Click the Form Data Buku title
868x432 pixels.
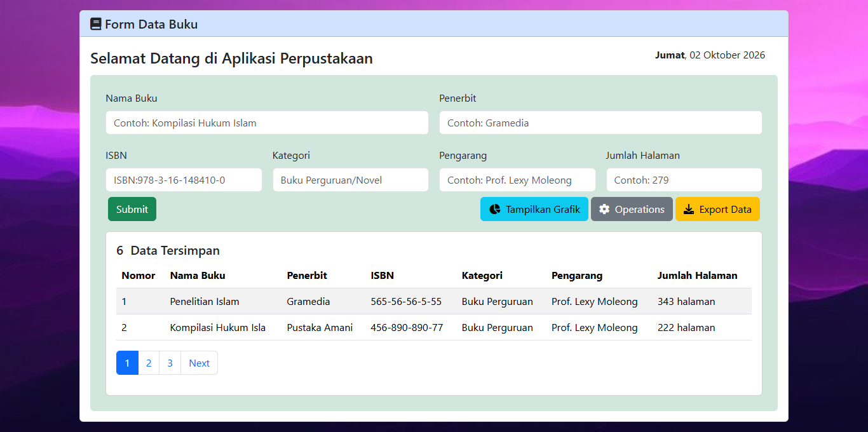[x=151, y=24]
